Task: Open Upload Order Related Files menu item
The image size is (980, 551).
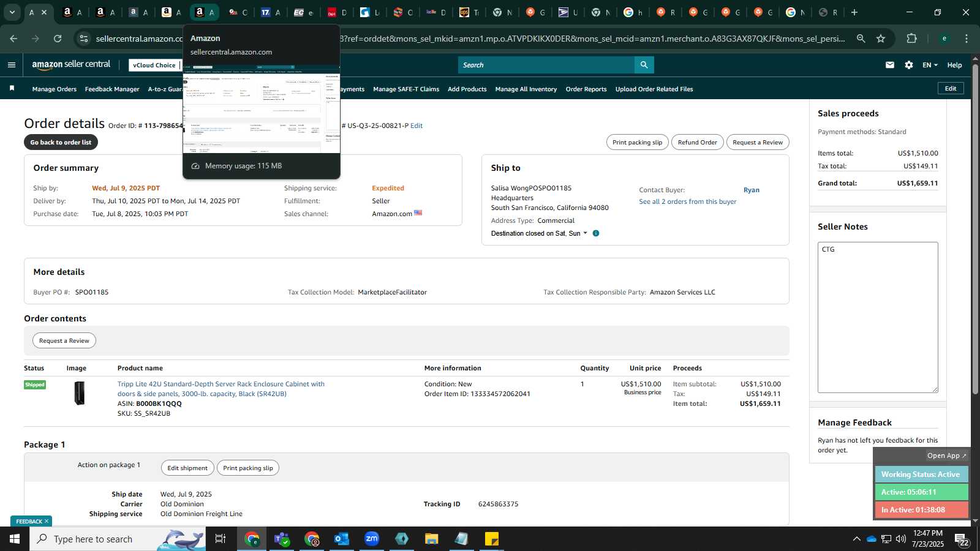Action: pos(654,89)
